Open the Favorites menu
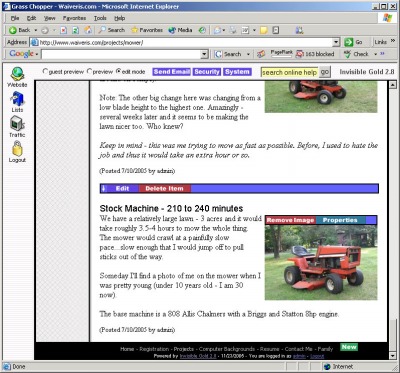 (x=74, y=18)
